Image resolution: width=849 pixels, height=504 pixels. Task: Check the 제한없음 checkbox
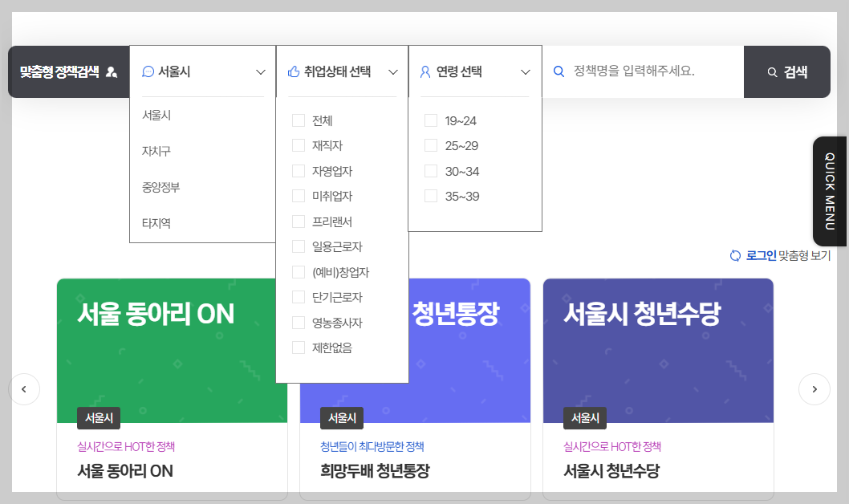click(299, 347)
